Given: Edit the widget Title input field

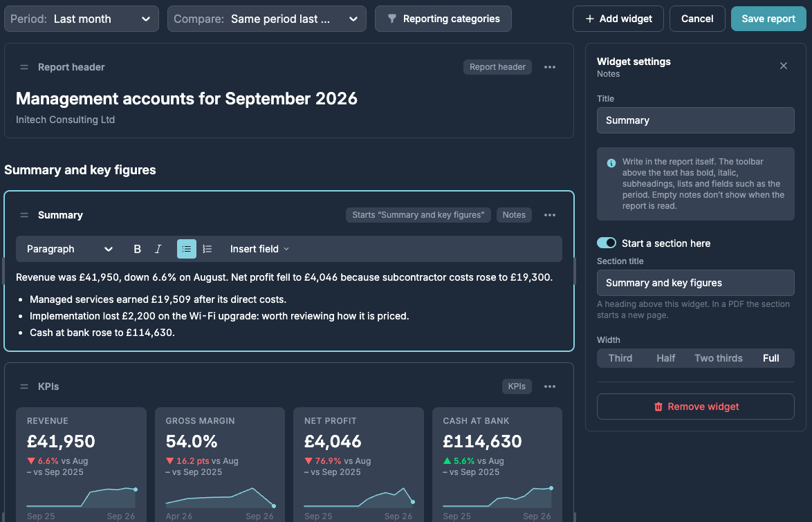Looking at the screenshot, I should point(696,120).
